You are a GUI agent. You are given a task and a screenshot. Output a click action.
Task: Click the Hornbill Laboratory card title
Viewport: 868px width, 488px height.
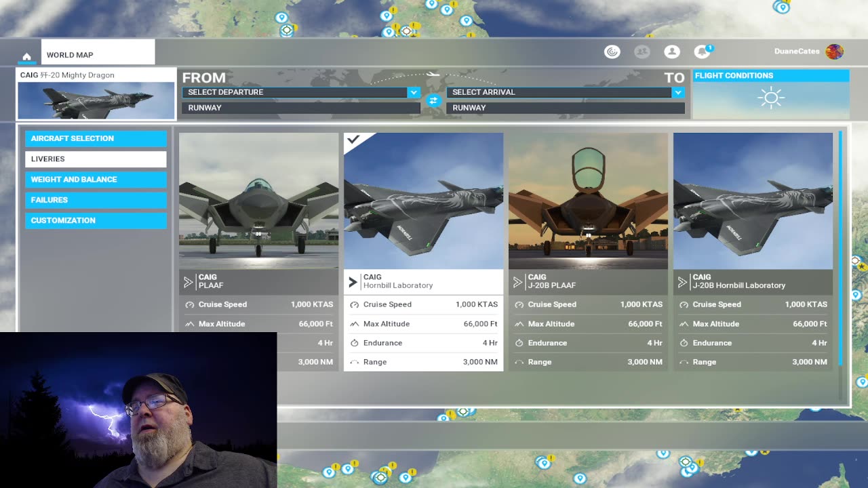[398, 281]
